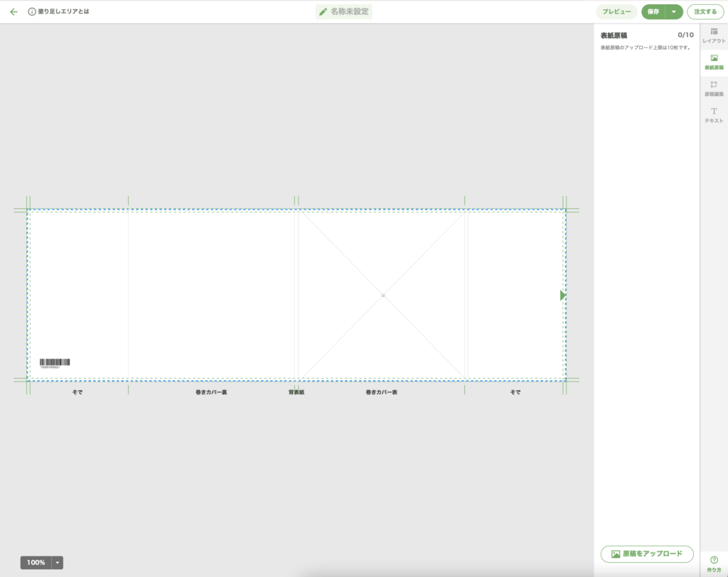Screen dimensions: 728x577
Task: Expand the 保存 dropdown arrow
Action: point(674,12)
